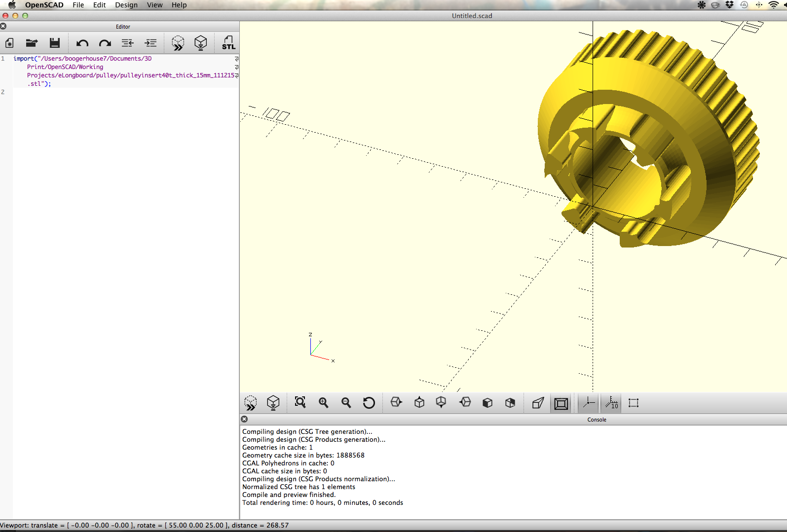Toggle Show Axes in the viewport toolbar
The height and width of the screenshot is (532, 787).
click(588, 403)
